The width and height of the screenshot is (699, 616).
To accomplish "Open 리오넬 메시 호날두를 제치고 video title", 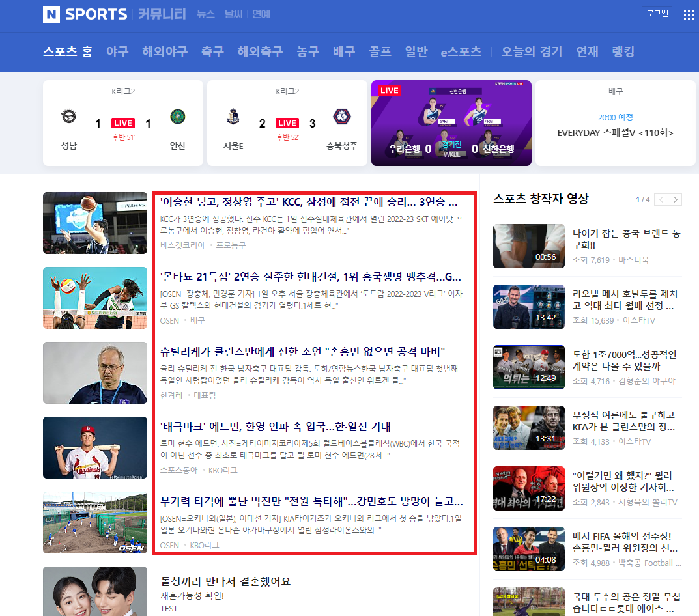I will pos(625,300).
